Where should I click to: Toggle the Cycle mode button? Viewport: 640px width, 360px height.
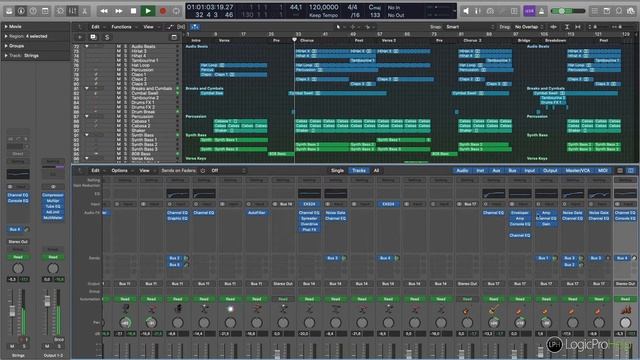click(x=176, y=11)
